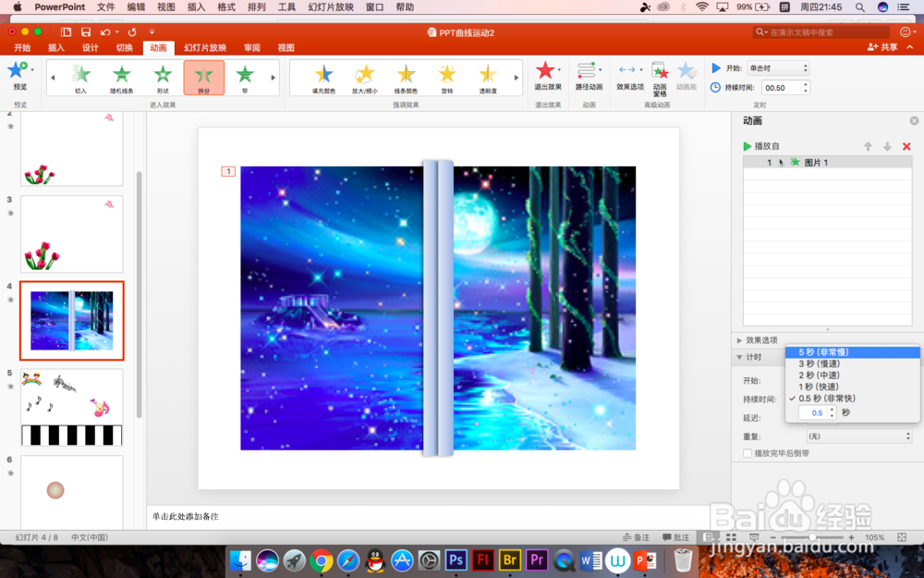
Task: Delete animation with the red X
Action: pos(906,146)
